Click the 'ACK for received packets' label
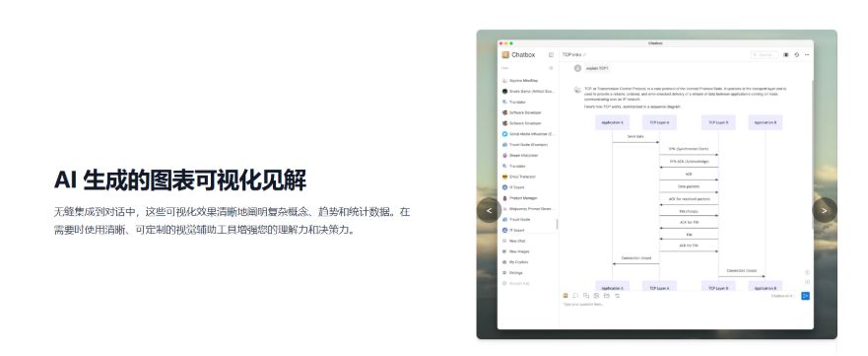The height and width of the screenshot is (356, 868). coord(689,199)
